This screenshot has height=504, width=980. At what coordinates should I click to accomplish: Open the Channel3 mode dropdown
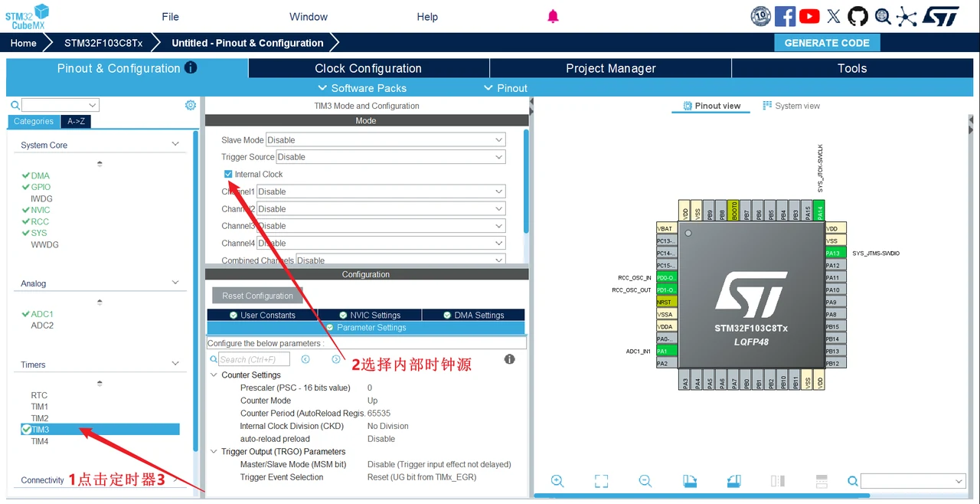tap(381, 226)
